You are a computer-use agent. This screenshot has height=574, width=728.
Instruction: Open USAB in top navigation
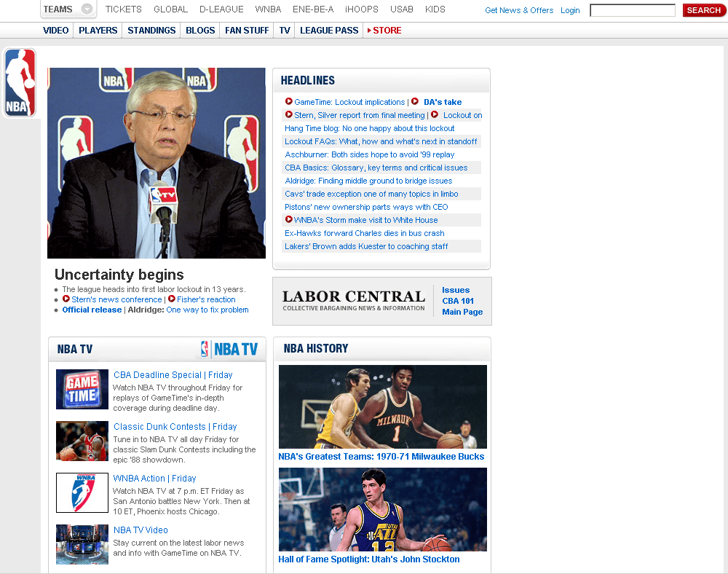click(x=402, y=9)
